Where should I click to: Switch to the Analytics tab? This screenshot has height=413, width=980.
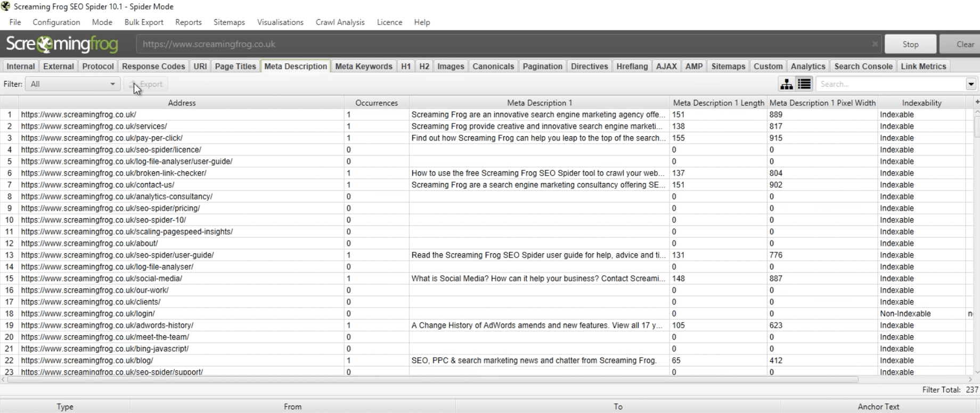point(808,66)
